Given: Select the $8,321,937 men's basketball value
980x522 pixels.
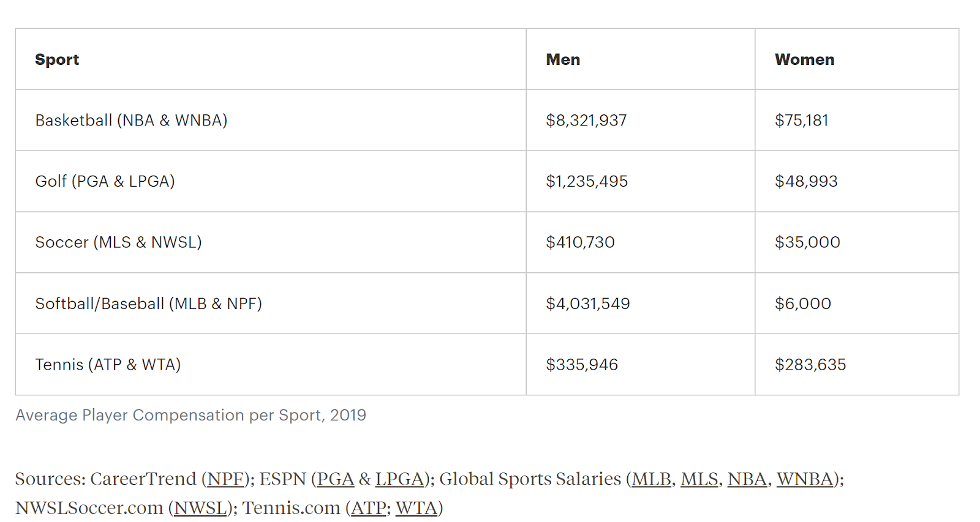Looking at the screenshot, I should 586,121.
